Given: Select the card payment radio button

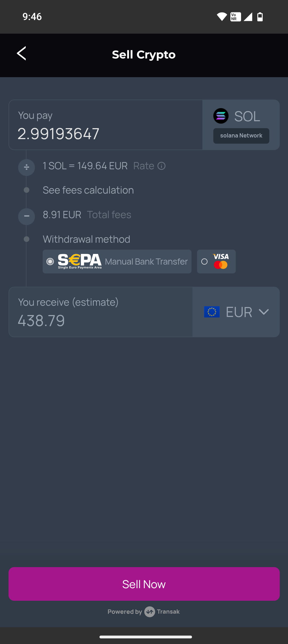Looking at the screenshot, I should (205, 262).
